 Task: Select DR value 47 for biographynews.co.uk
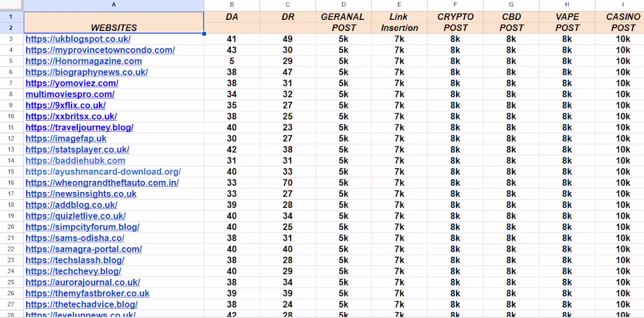[287, 72]
